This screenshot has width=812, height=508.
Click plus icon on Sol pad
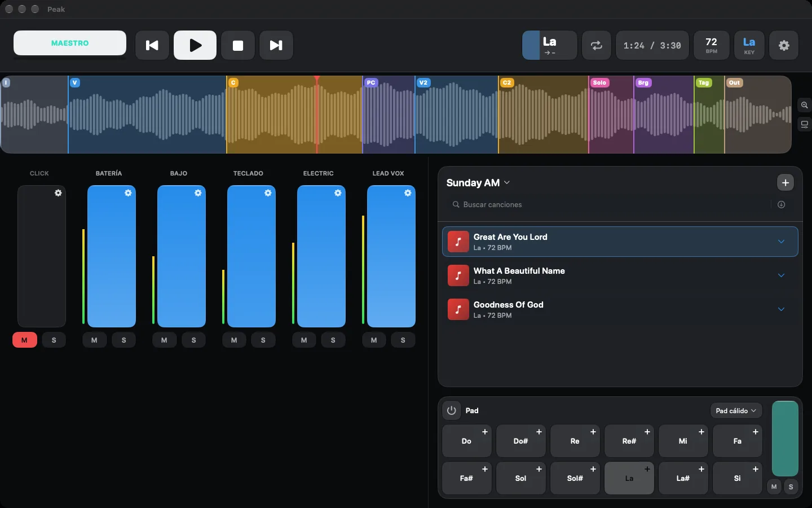[539, 469]
